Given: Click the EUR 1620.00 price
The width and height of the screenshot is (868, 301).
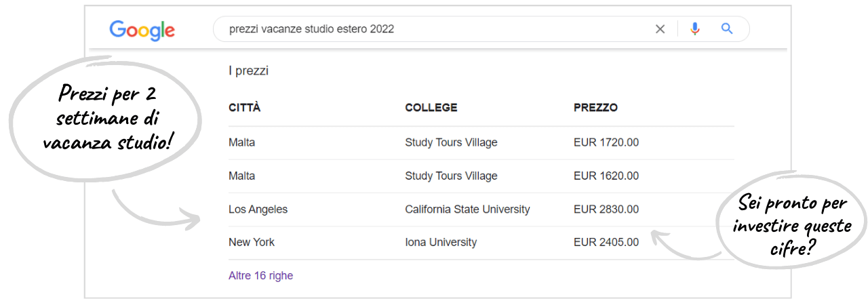Looking at the screenshot, I should [606, 176].
